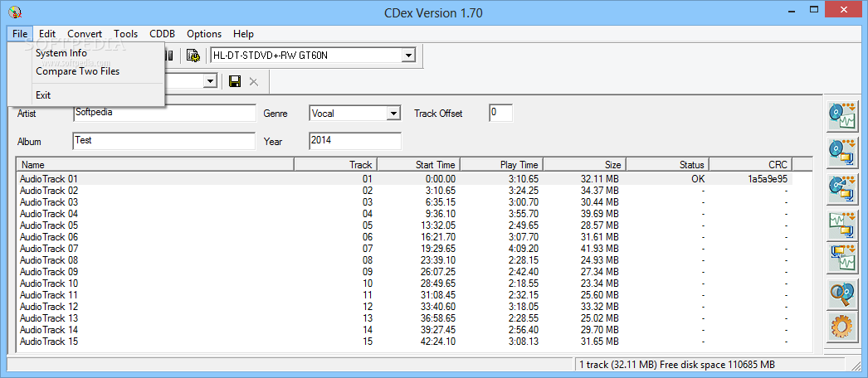Click the CRC value 1a5a9e95

coord(766,178)
